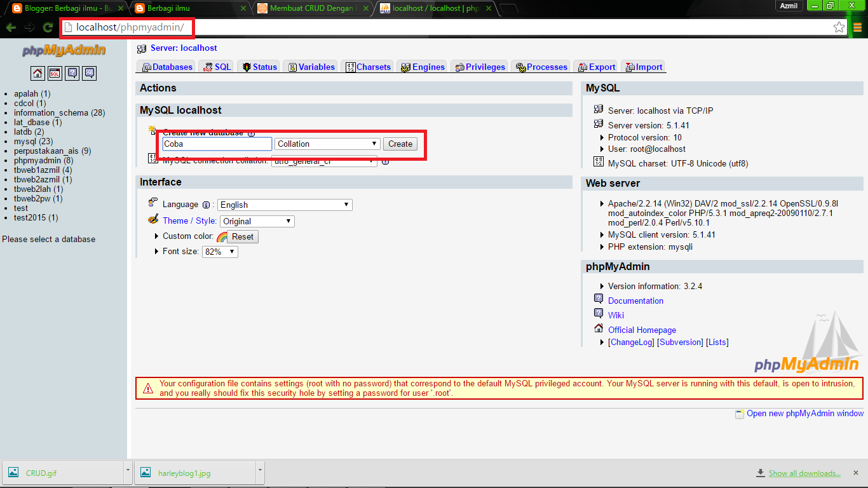868x488 pixels.
Task: Switch to the Status tab
Action: tap(258, 66)
